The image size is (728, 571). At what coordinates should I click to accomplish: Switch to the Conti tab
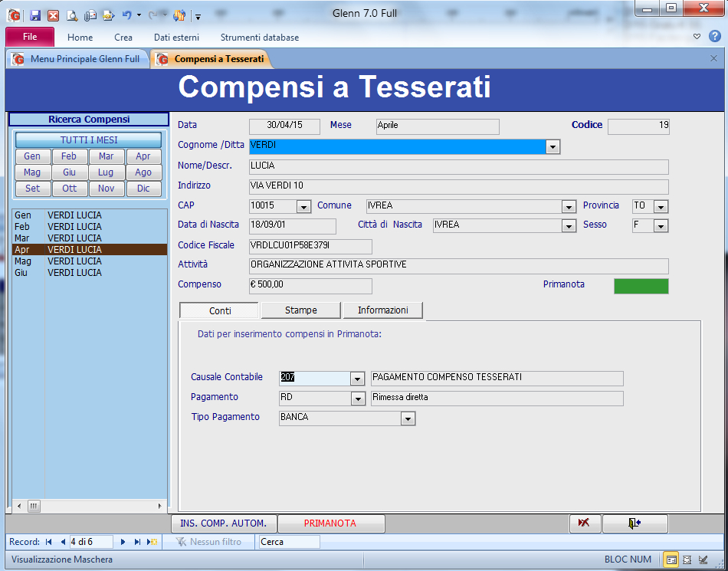point(220,310)
